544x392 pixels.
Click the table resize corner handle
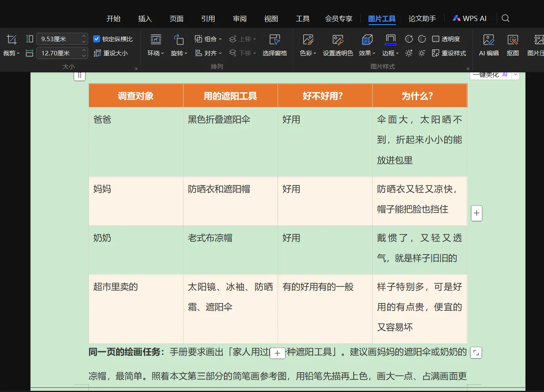coord(477,353)
